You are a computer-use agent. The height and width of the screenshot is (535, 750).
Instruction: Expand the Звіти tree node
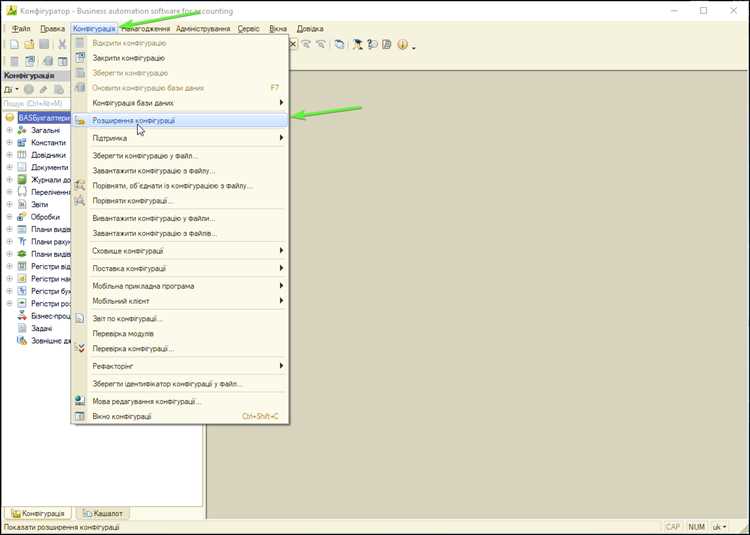(x=9, y=205)
